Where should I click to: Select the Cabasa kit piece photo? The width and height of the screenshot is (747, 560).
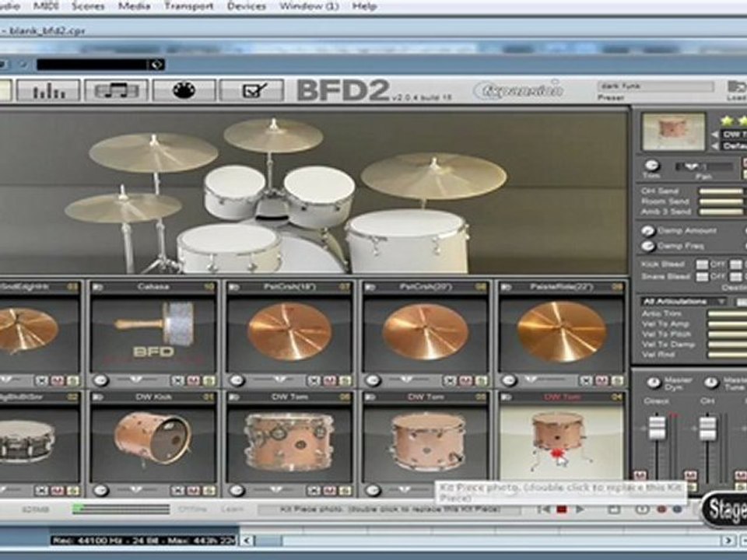point(153,335)
